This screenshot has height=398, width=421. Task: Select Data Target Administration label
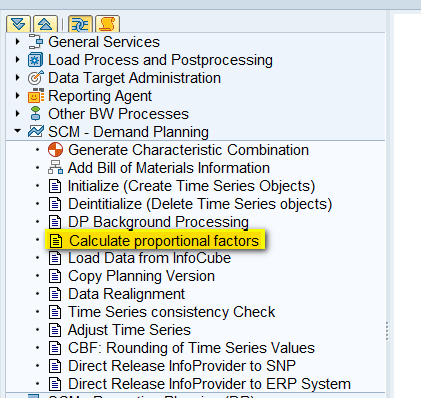[134, 78]
